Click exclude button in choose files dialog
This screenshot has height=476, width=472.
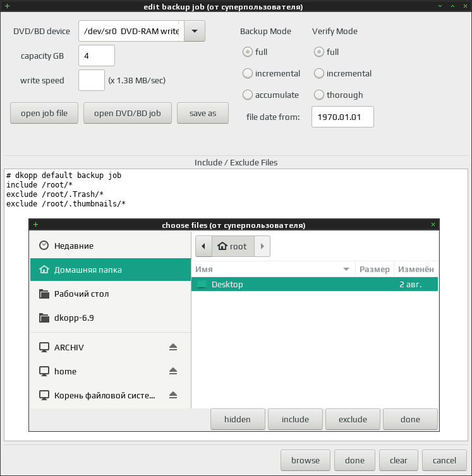(353, 419)
